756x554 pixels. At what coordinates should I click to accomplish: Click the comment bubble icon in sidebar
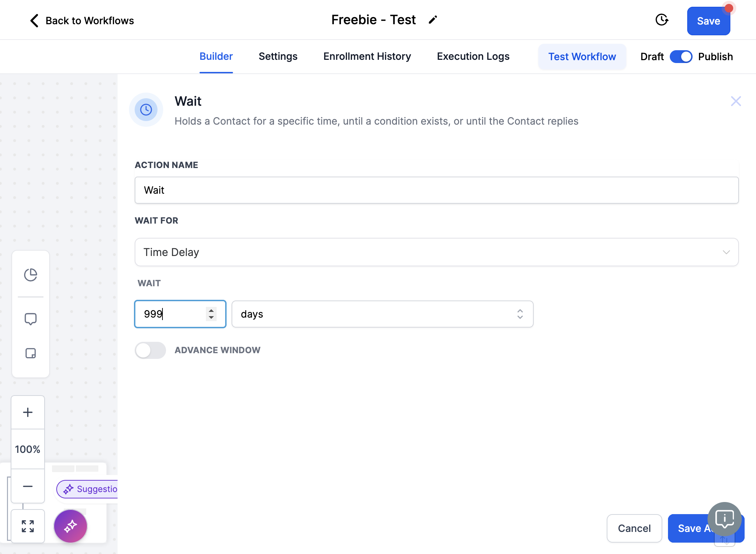click(x=31, y=319)
